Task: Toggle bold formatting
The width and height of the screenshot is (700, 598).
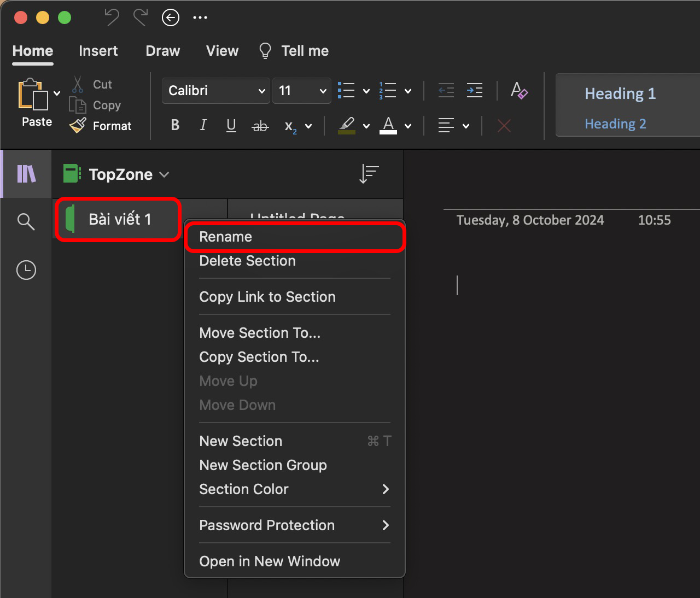Action: click(175, 125)
